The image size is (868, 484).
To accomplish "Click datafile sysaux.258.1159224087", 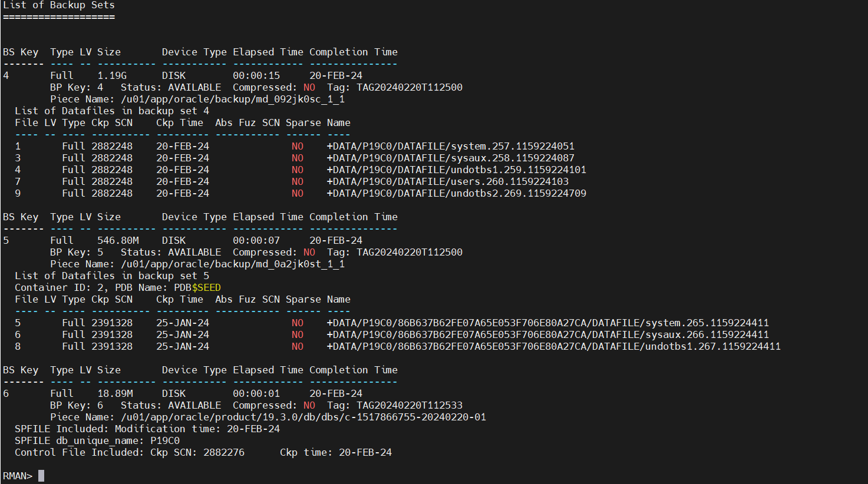I will click(451, 158).
